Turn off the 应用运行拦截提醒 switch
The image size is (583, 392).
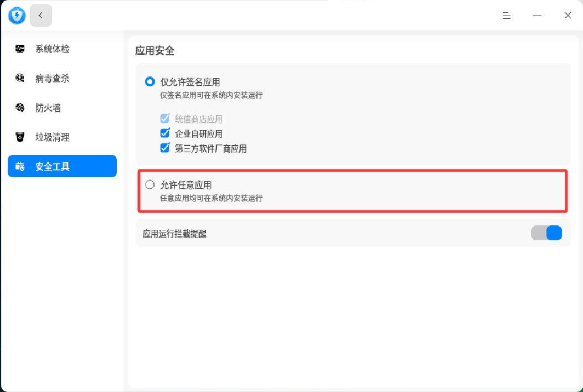546,233
